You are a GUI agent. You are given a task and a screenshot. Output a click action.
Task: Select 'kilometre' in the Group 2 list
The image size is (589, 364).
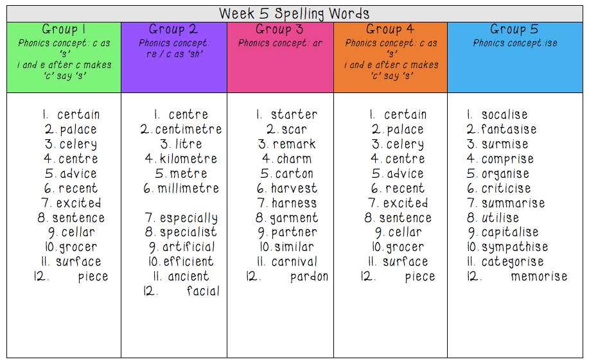[x=188, y=159]
